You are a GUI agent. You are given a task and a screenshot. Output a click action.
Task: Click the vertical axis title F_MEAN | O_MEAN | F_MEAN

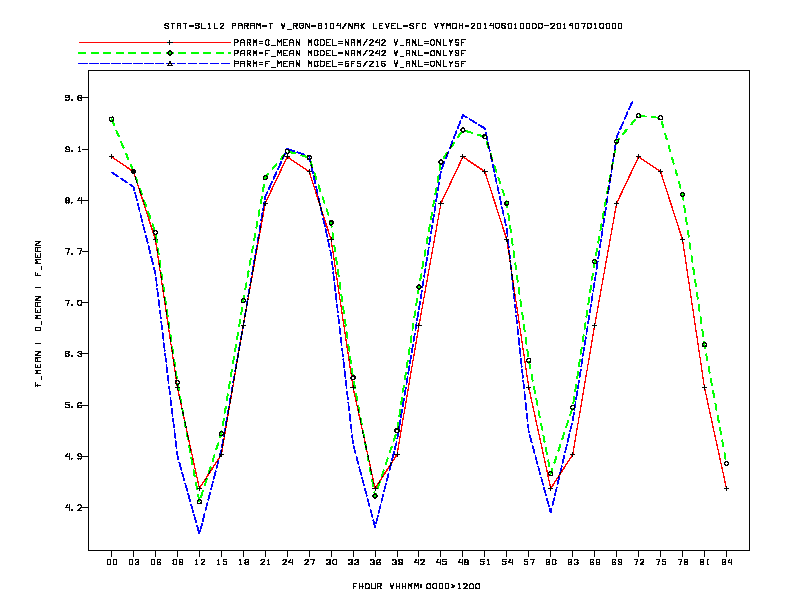click(38, 314)
